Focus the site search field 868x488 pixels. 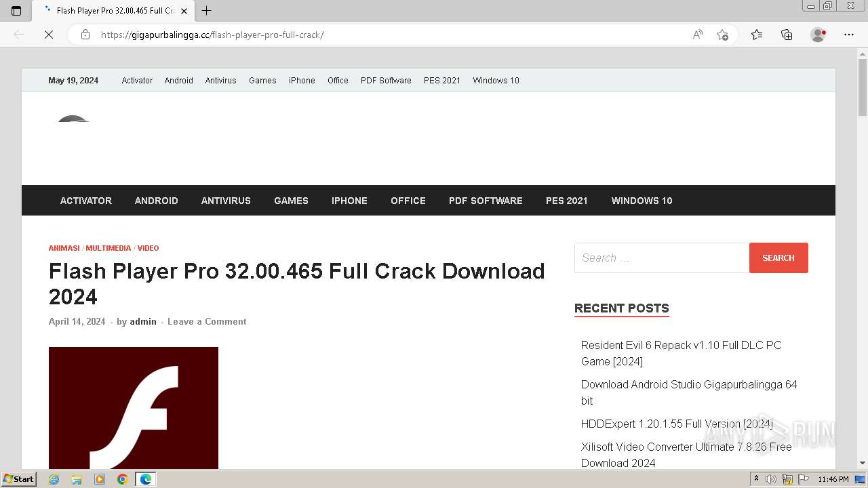click(662, 258)
